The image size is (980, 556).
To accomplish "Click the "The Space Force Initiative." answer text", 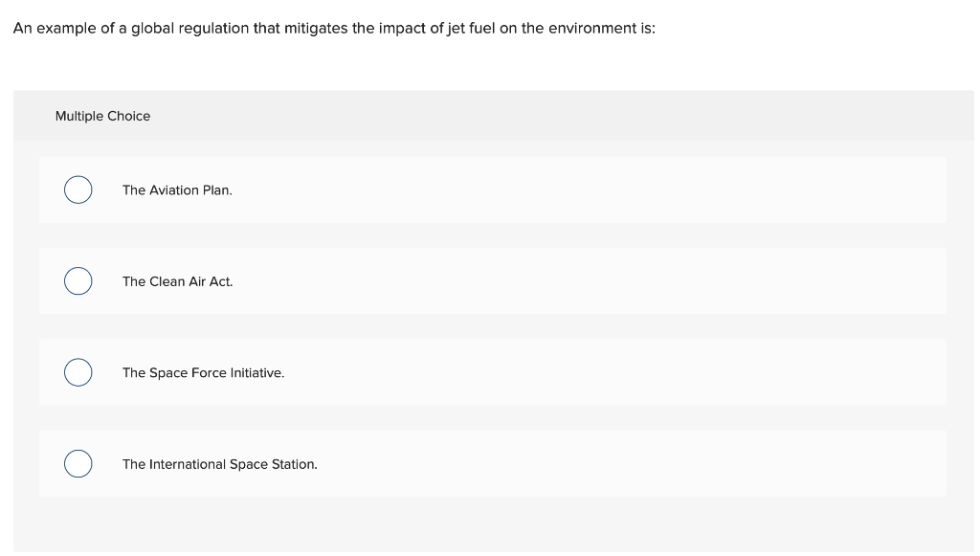I will point(203,372).
